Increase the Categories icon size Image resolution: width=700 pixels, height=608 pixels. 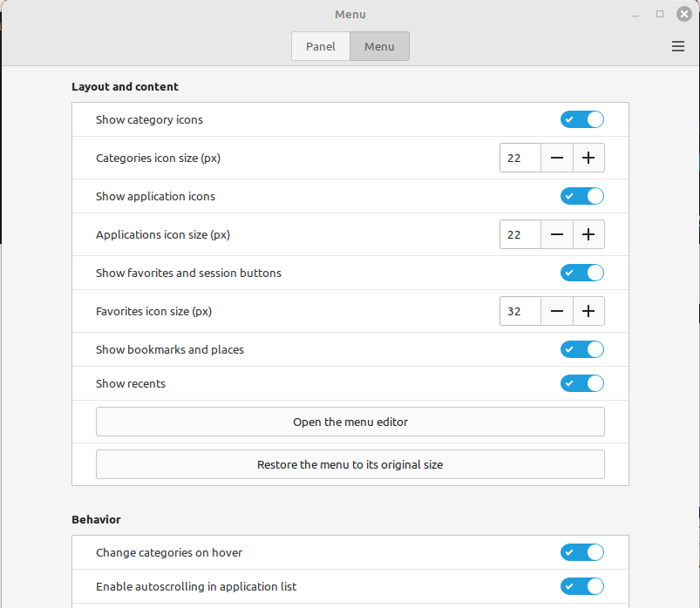pos(588,159)
